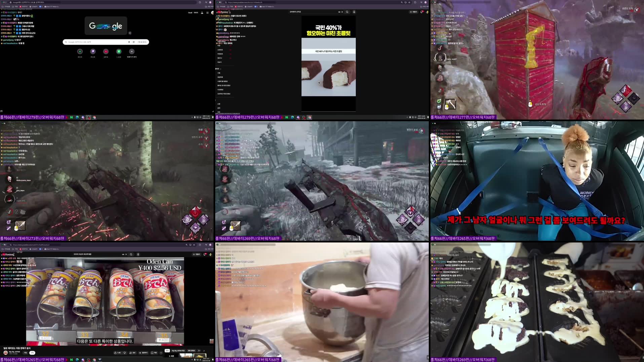The height and width of the screenshot is (362, 644).
Task: Launch Naver from the taskbar
Action: tap(71, 359)
